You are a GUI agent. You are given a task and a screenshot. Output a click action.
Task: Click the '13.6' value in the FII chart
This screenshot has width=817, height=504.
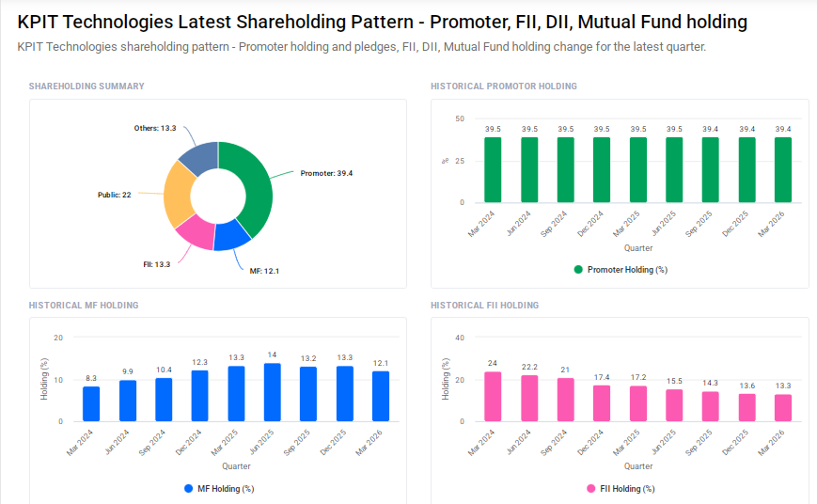[747, 386]
